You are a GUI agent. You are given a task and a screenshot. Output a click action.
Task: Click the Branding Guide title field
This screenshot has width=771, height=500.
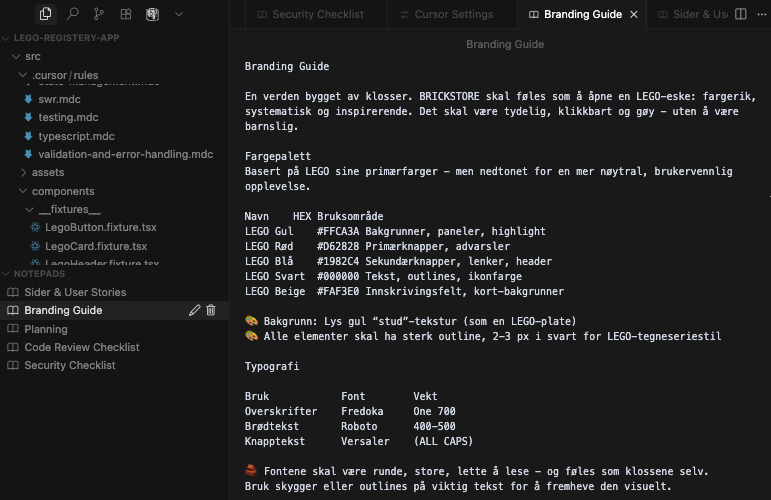505,44
